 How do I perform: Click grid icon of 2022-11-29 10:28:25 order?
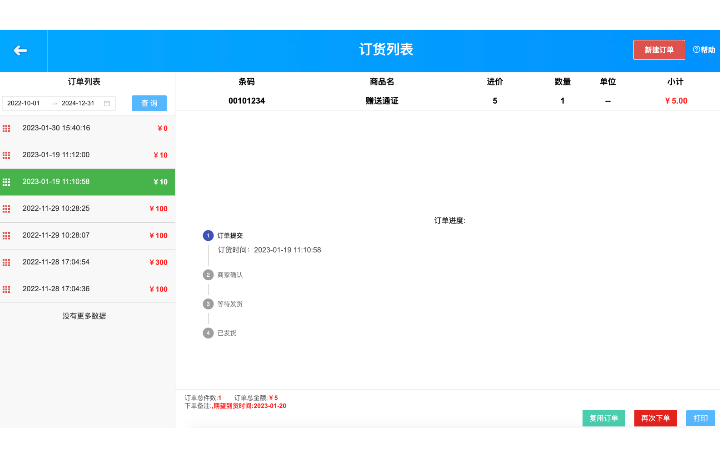click(7, 209)
